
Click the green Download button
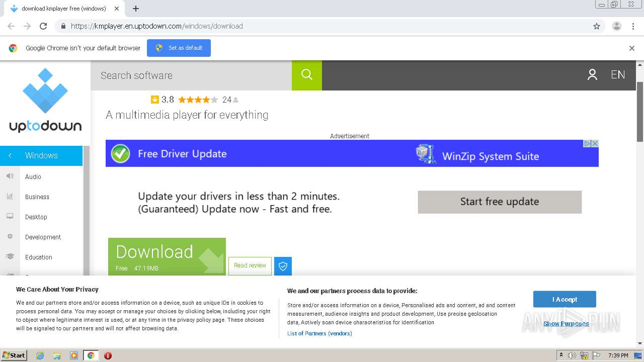coord(167,257)
